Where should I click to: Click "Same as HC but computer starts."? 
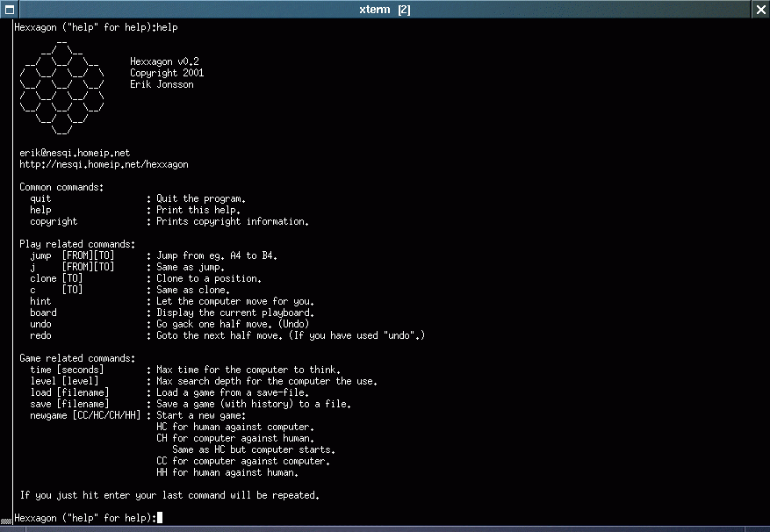254,449
